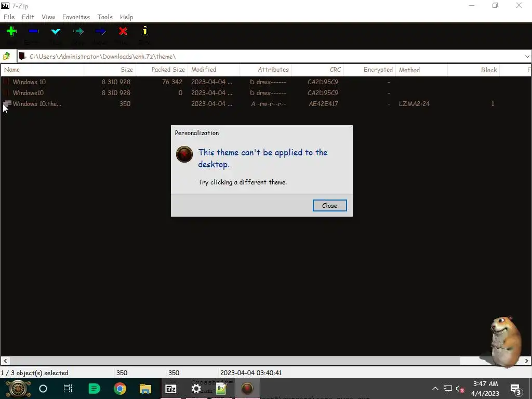The width and height of the screenshot is (532, 399).
Task: Click muted volume icon in tray
Action: 460,389
